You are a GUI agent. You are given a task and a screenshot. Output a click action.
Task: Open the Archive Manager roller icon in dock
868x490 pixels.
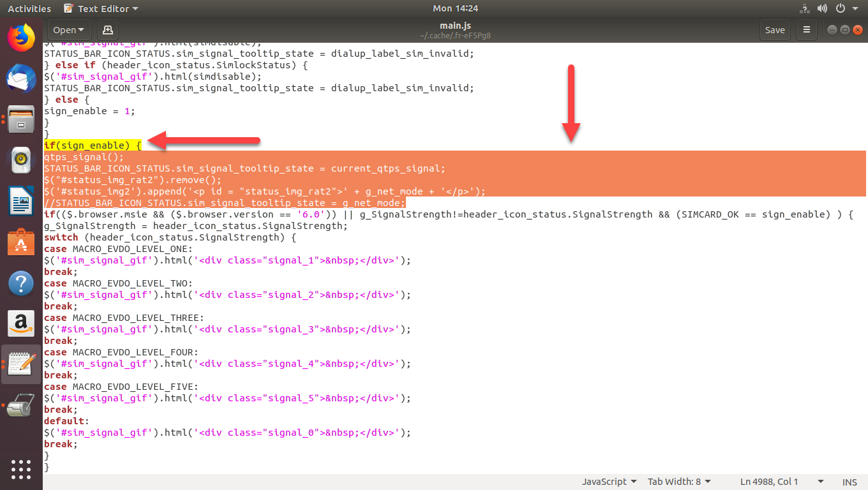click(x=21, y=405)
